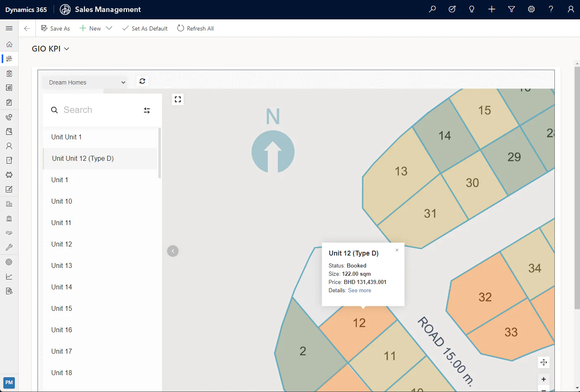
Task: Open the Dream Homes project dropdown
Action: [x=85, y=82]
